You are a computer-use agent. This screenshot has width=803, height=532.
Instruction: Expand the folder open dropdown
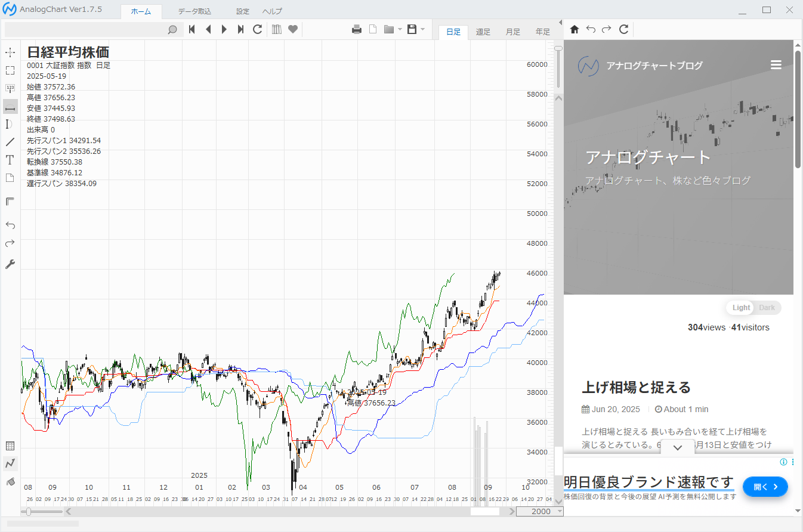(400, 29)
